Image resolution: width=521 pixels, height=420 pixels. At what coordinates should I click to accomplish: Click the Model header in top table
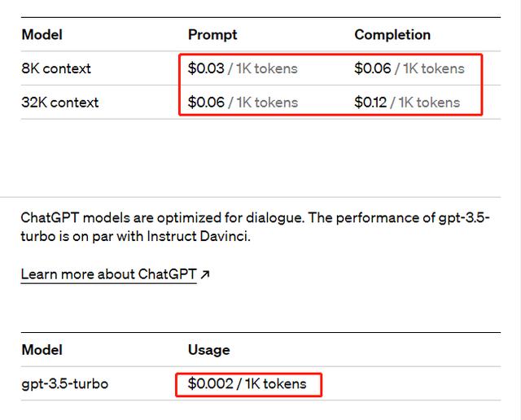click(x=42, y=35)
